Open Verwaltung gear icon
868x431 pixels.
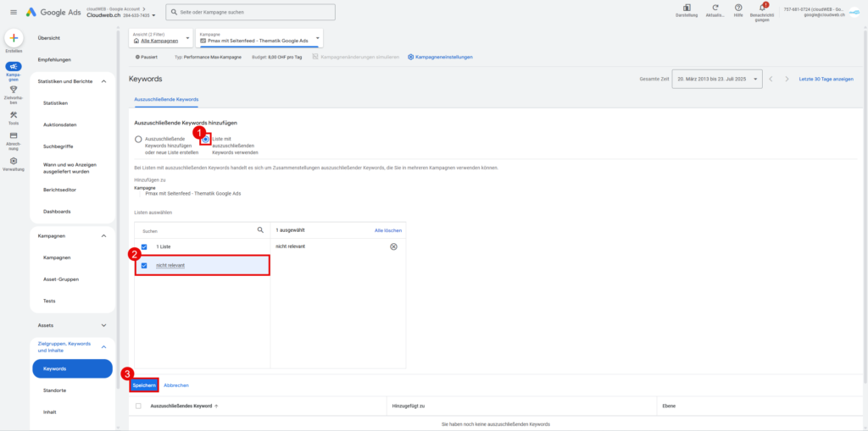pos(14,161)
